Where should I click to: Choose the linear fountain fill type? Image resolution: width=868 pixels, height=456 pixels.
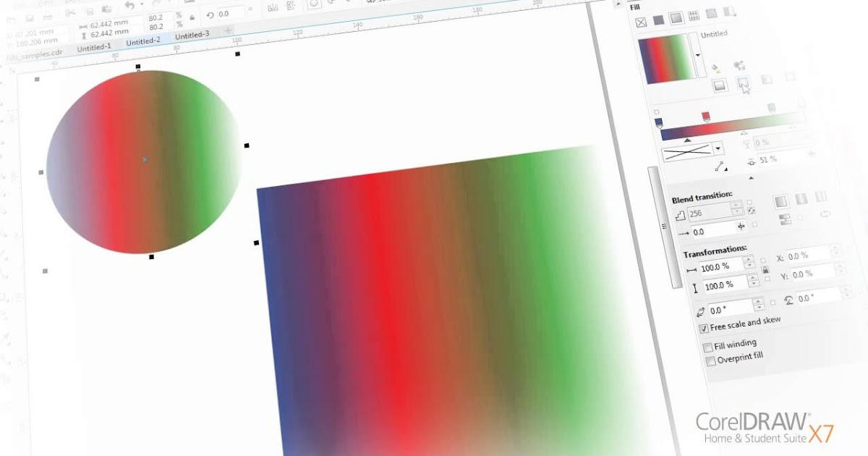point(720,86)
